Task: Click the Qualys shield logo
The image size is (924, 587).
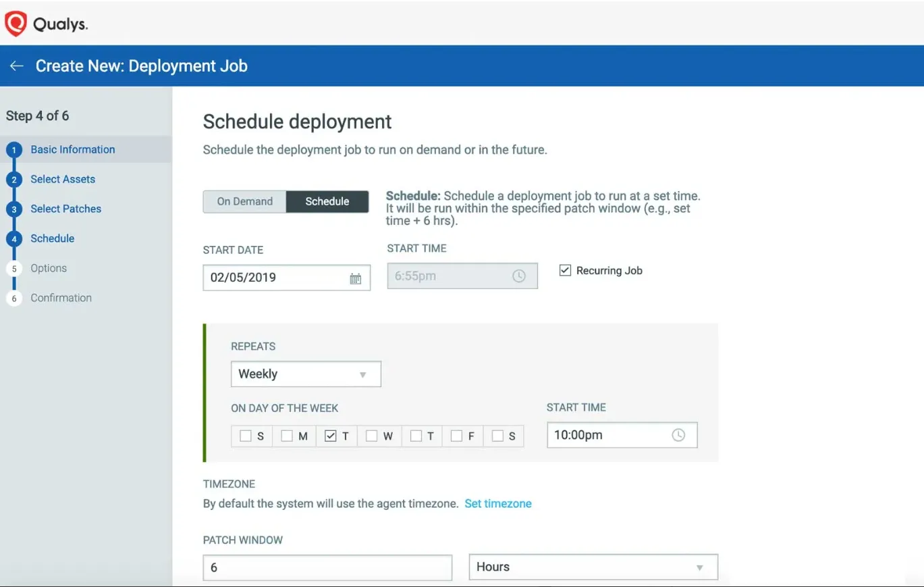Action: click(x=15, y=24)
